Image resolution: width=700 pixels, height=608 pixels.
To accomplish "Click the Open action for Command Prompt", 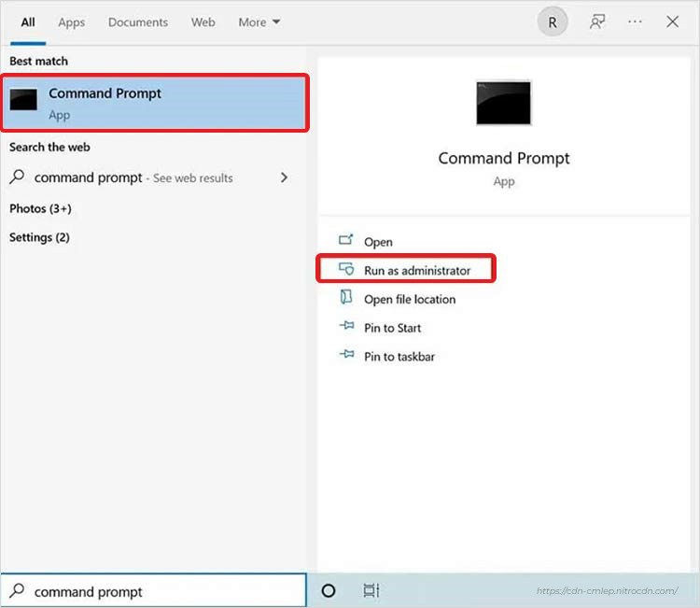I will click(378, 242).
